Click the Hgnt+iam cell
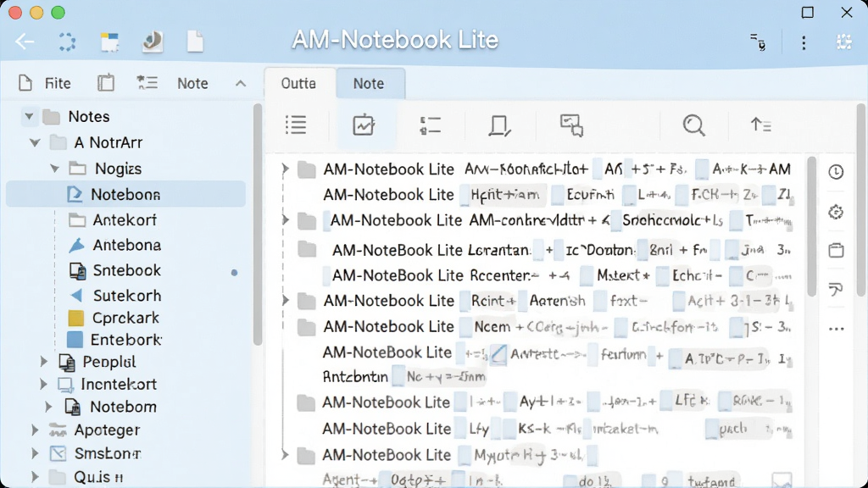The width and height of the screenshot is (868, 488). click(505, 195)
